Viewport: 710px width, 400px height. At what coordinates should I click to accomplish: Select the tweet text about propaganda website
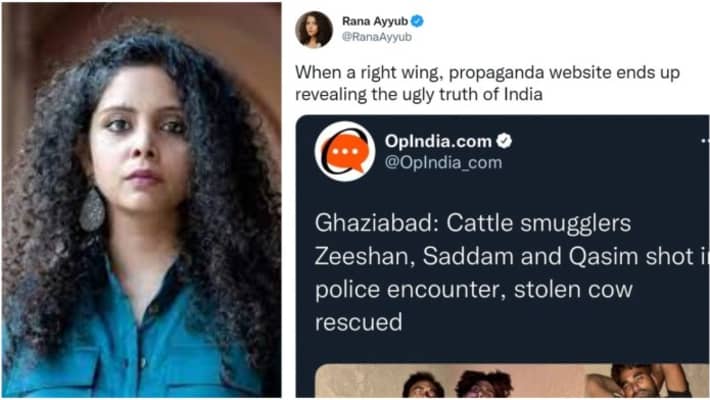pos(487,83)
